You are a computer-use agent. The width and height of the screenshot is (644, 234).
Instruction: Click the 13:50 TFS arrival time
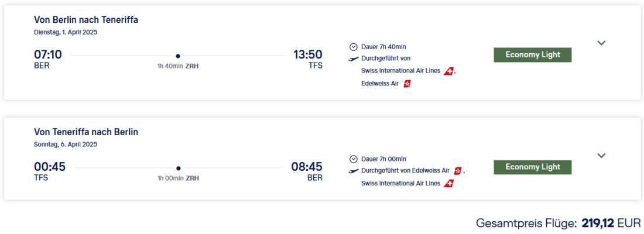[x=307, y=55]
